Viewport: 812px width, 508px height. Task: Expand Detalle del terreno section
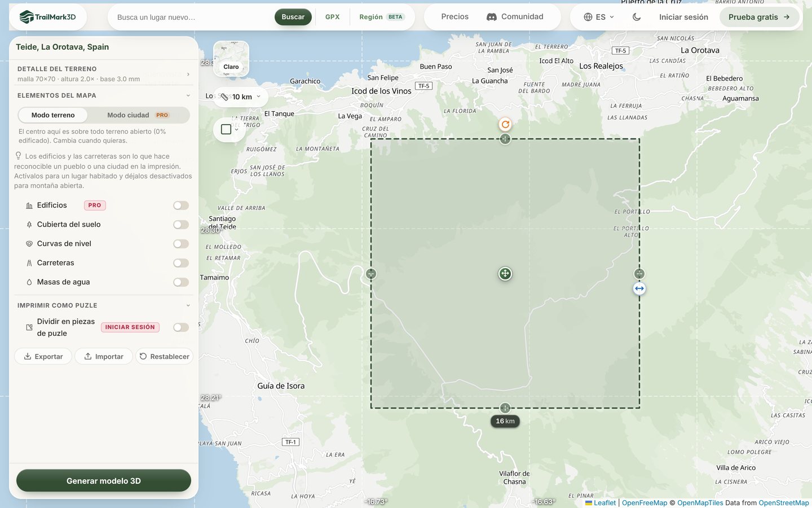tap(104, 74)
